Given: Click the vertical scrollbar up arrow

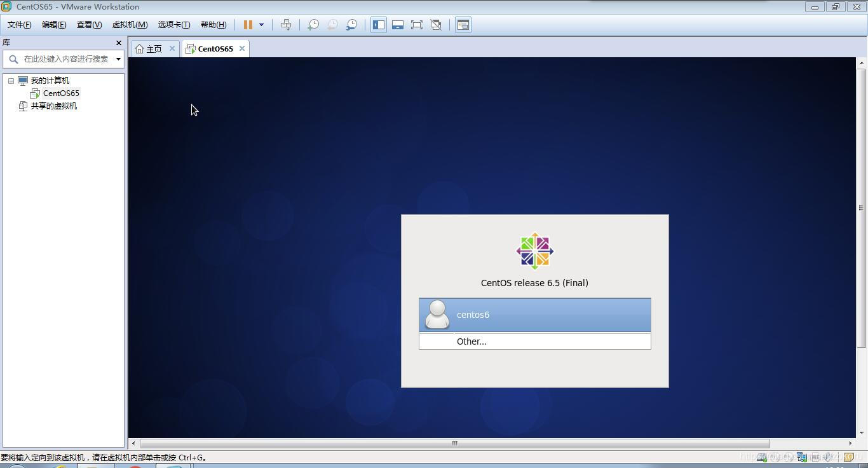Looking at the screenshot, I should point(862,62).
